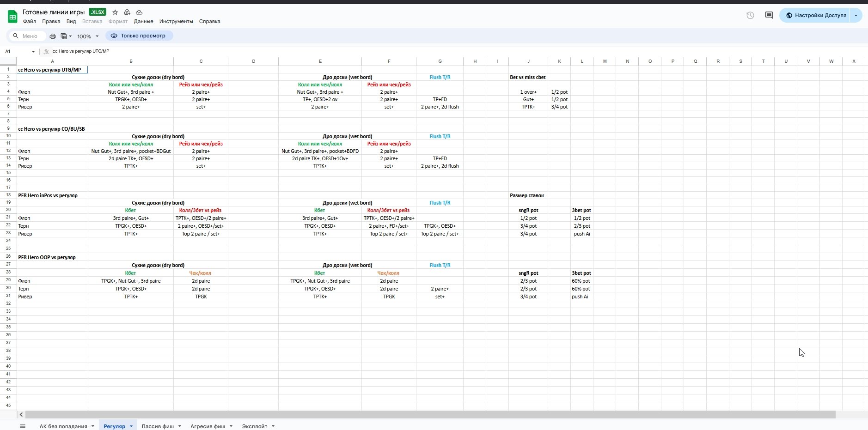This screenshot has height=430, width=868.
Task: Click the 'sngR pot' cell in row 20
Action: click(x=528, y=210)
